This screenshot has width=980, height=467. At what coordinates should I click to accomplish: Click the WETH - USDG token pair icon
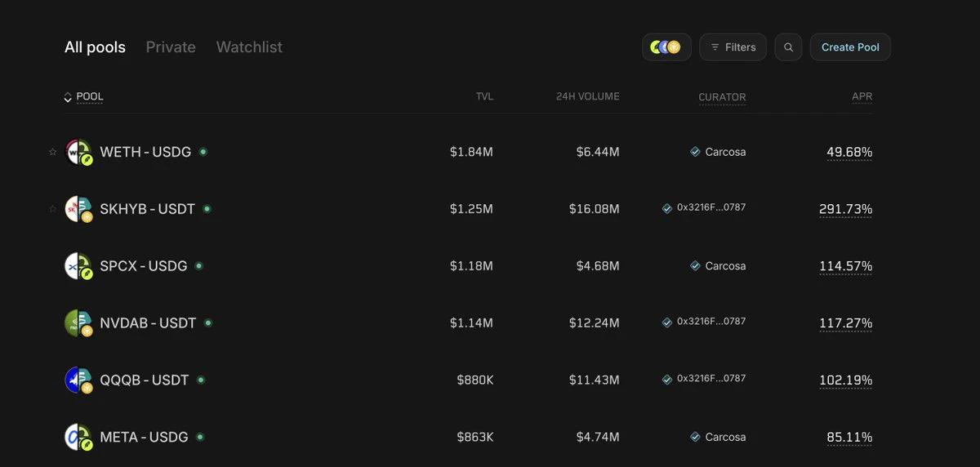(x=79, y=153)
